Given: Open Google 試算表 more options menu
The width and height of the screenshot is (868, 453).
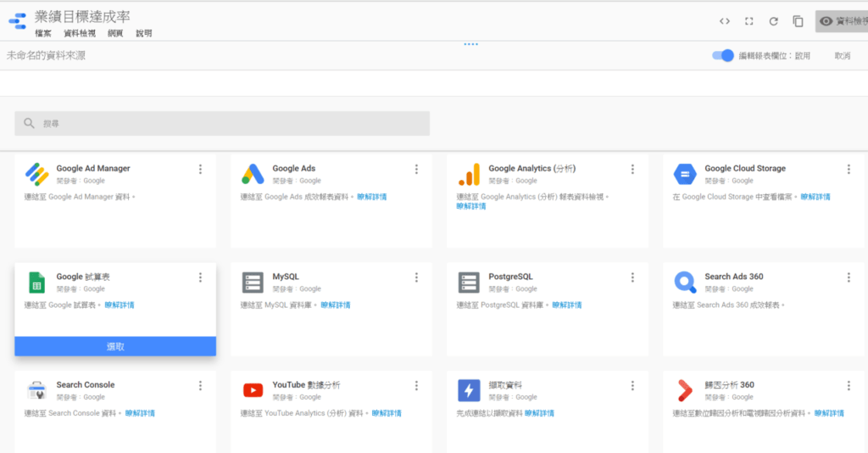Looking at the screenshot, I should [x=200, y=277].
